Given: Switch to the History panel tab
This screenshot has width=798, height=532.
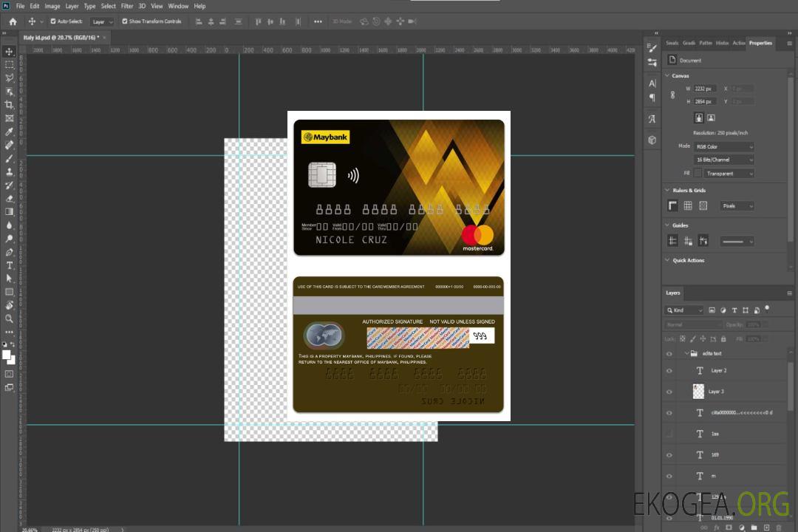Looking at the screenshot, I should coord(722,44).
